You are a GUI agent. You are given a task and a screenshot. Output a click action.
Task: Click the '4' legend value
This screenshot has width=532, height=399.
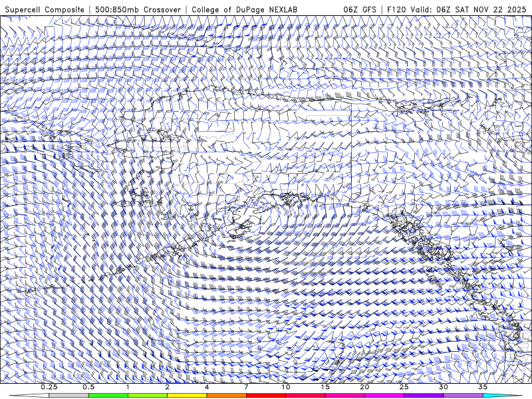(207, 387)
